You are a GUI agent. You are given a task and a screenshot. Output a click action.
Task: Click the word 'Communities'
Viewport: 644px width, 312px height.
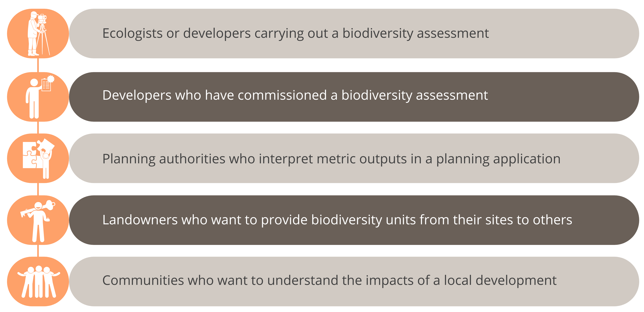143,280
